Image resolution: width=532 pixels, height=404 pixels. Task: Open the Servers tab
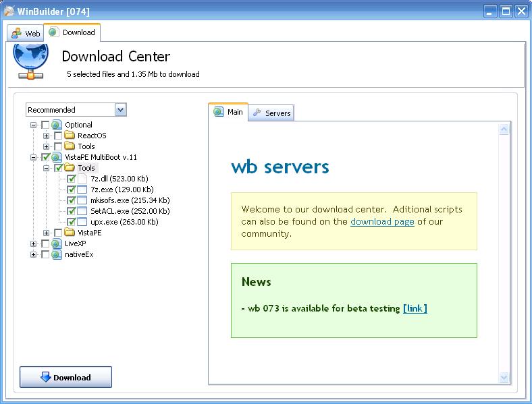(271, 113)
